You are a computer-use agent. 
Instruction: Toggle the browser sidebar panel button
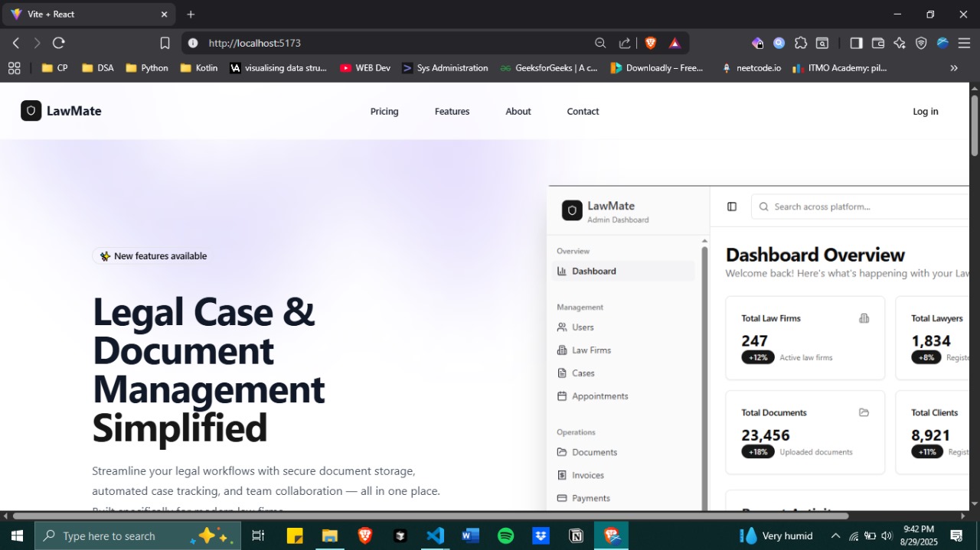pos(856,44)
